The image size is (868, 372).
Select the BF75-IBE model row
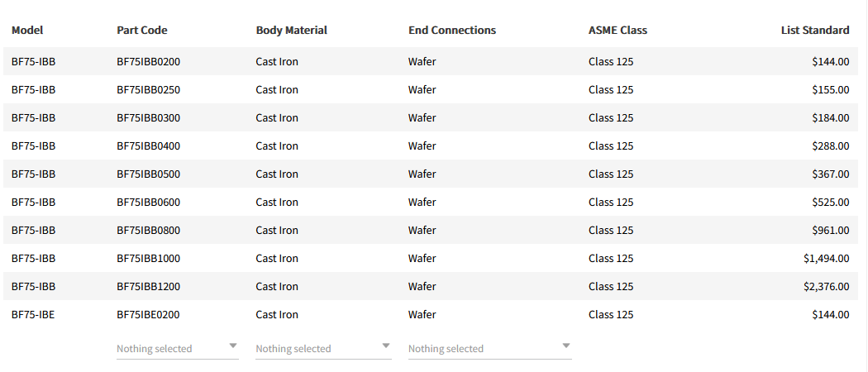coord(33,314)
